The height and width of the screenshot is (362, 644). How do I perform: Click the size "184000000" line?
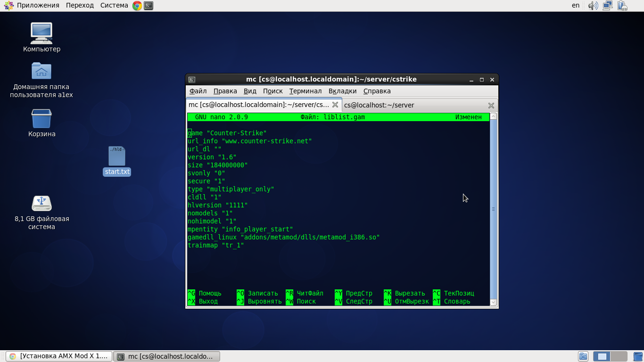point(218,165)
